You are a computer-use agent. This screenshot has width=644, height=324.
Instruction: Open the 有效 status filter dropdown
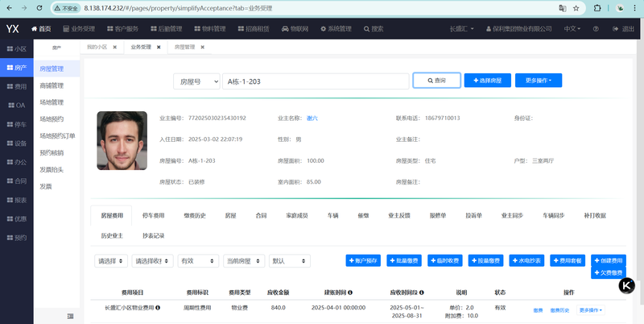(198, 261)
